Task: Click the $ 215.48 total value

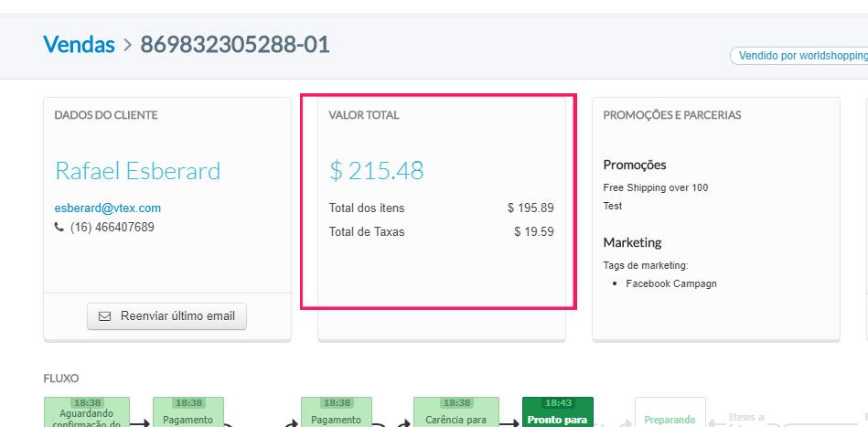Action: click(376, 170)
